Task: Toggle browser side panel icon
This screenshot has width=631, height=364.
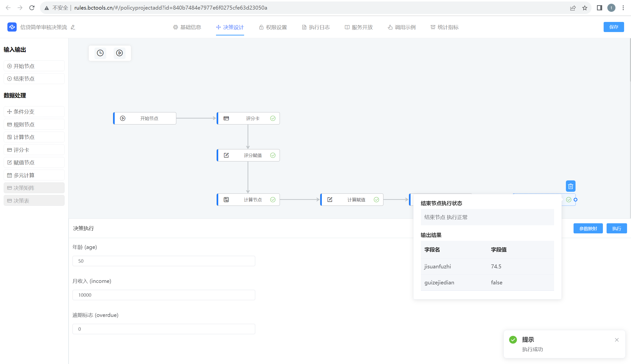Action: 599,8
